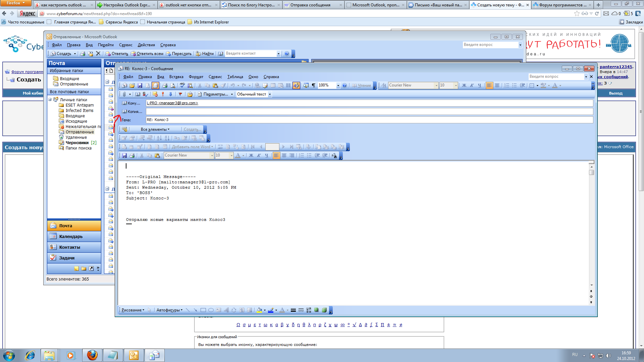
Task: Insert WordArt from the Drawing toolbar
Action: click(x=226, y=310)
